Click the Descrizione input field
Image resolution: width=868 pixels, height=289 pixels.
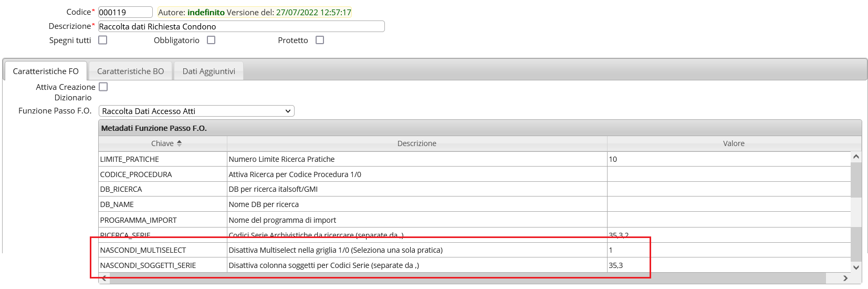click(241, 26)
